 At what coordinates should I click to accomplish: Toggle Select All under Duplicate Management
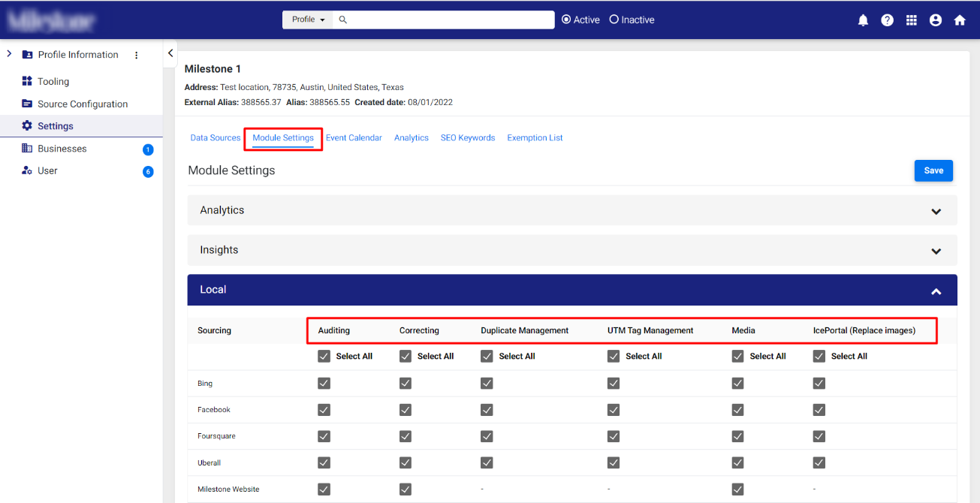tap(487, 356)
